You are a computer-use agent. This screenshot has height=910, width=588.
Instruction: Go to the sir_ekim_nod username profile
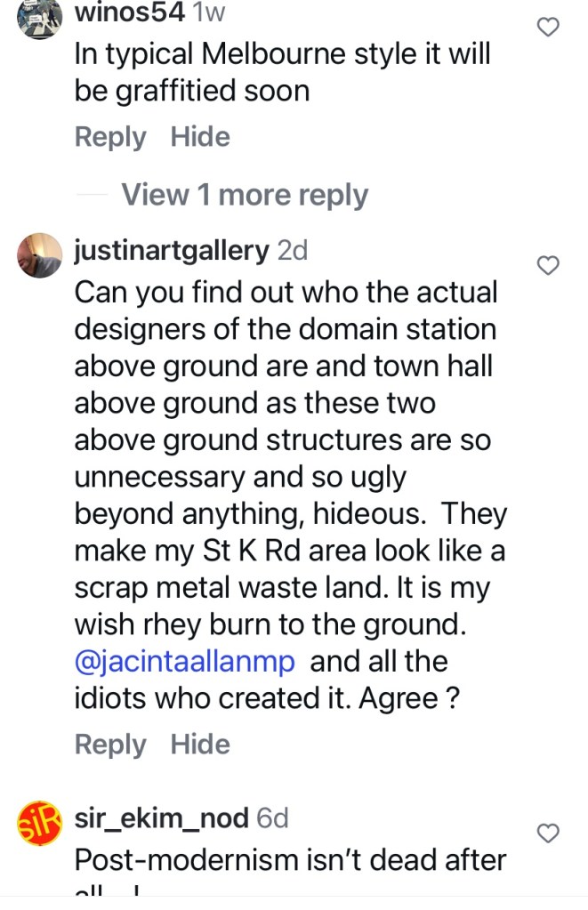point(161,818)
